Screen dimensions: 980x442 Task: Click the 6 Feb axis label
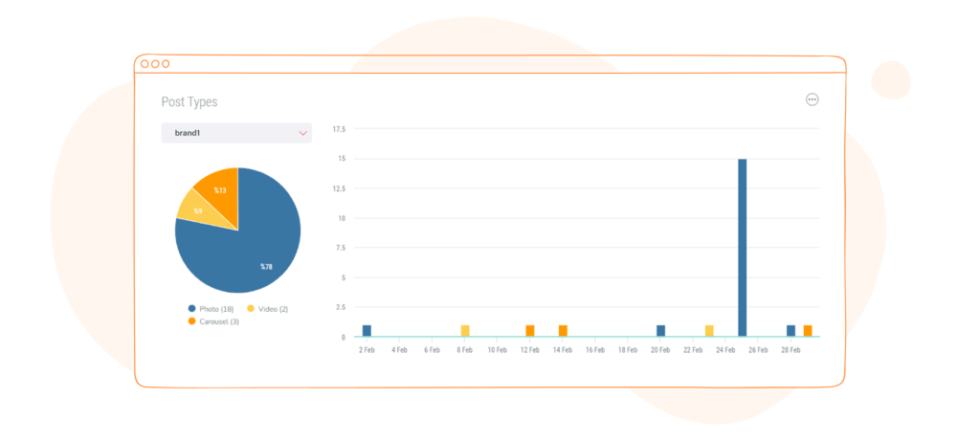pyautogui.click(x=432, y=350)
